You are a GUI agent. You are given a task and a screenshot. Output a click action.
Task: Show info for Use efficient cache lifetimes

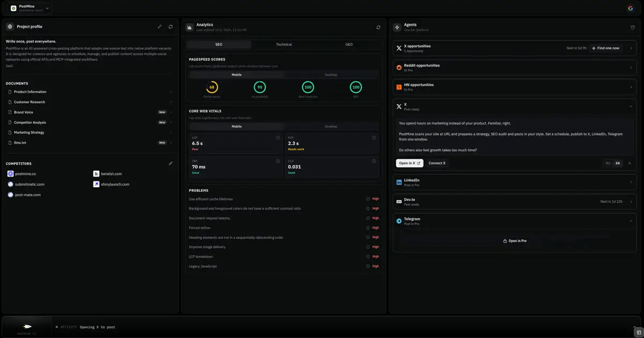pyautogui.click(x=368, y=199)
